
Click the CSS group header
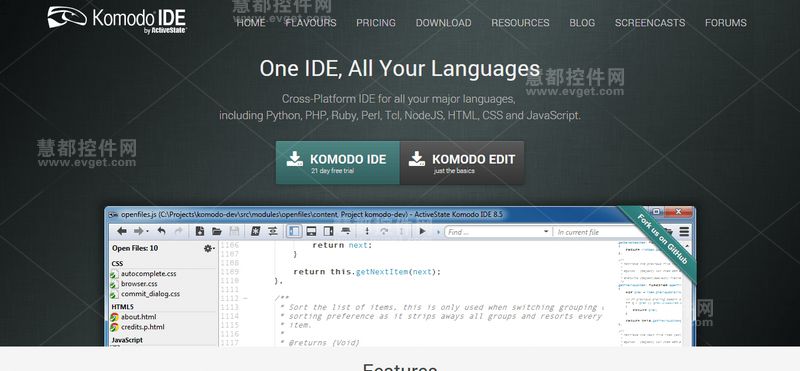click(x=117, y=263)
